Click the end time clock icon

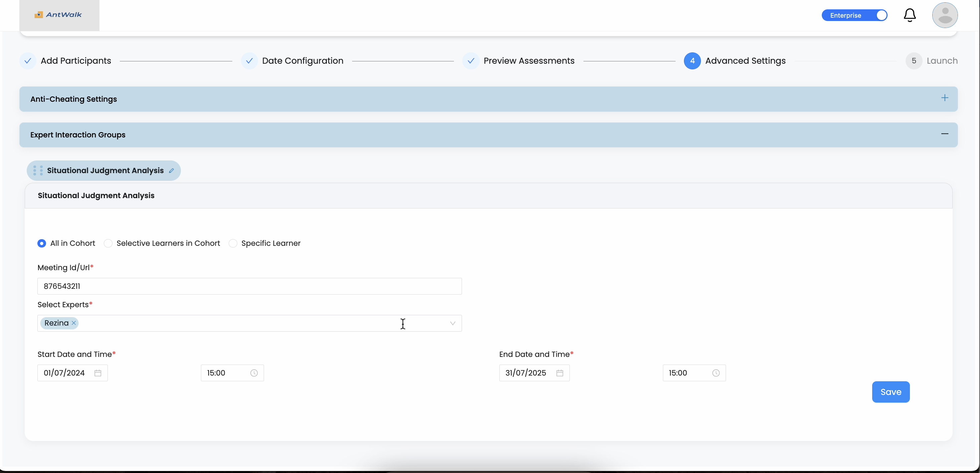716,373
